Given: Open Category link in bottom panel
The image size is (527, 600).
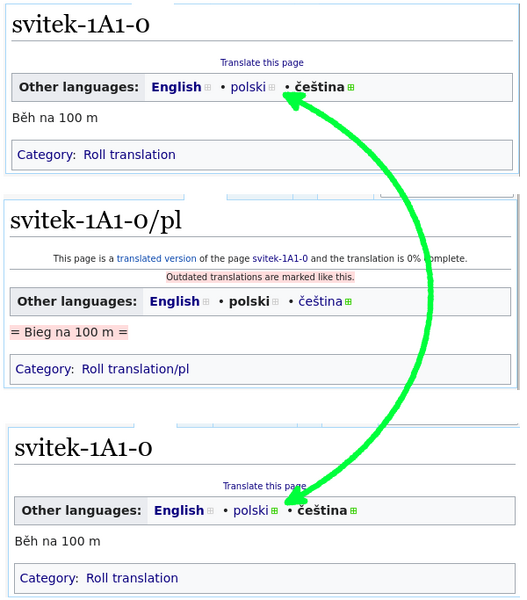Looking at the screenshot, I should pos(49,578).
